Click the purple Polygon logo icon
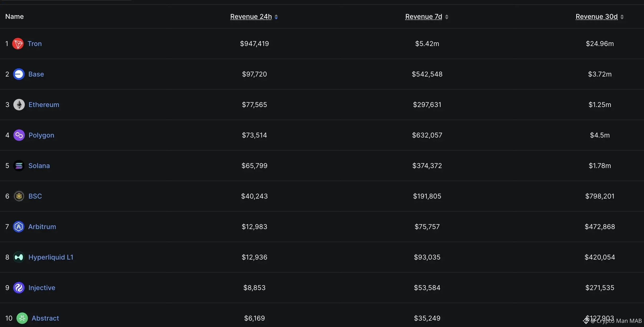This screenshot has height=327, width=644. click(19, 135)
